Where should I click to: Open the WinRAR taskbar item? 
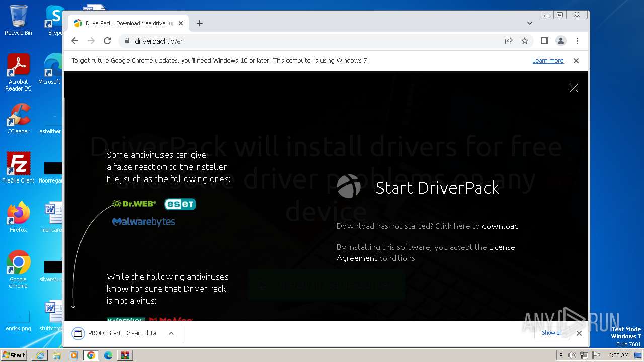point(125,355)
